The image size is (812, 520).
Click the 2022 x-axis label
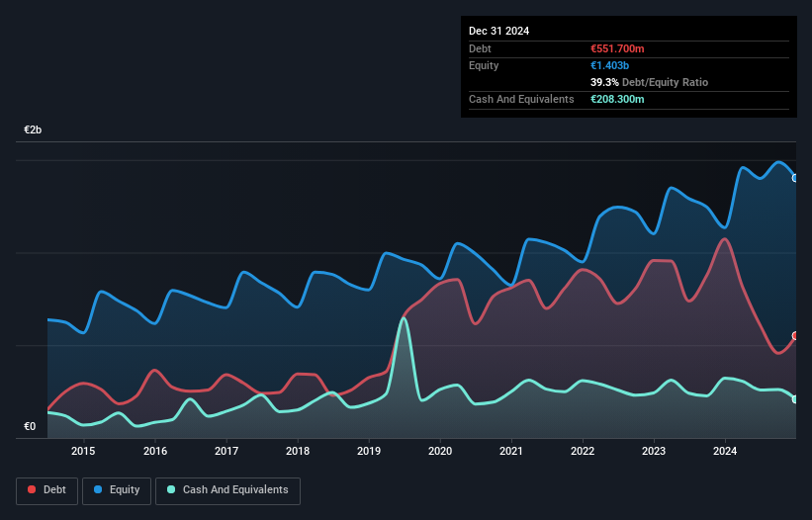click(x=583, y=451)
